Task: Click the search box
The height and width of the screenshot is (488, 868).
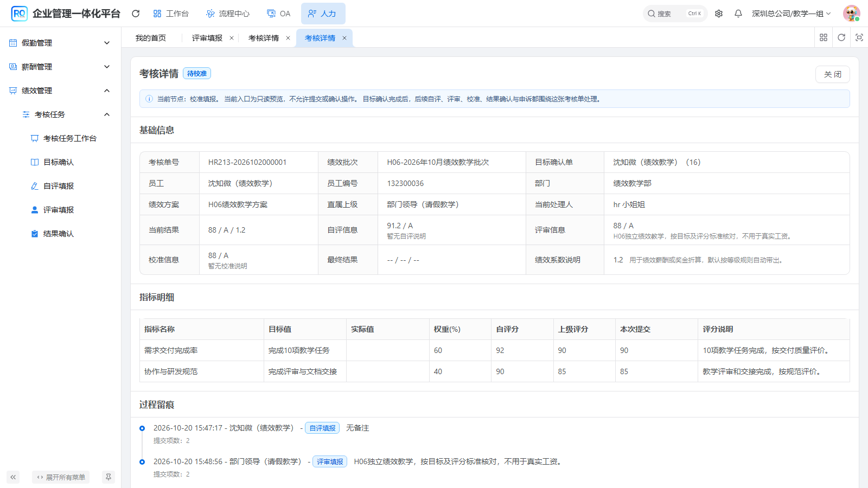Action: point(675,14)
